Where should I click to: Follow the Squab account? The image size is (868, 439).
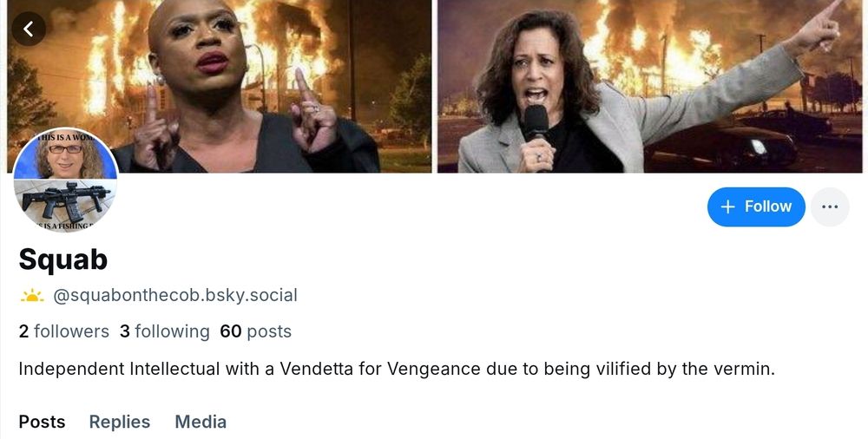pyautogui.click(x=756, y=207)
